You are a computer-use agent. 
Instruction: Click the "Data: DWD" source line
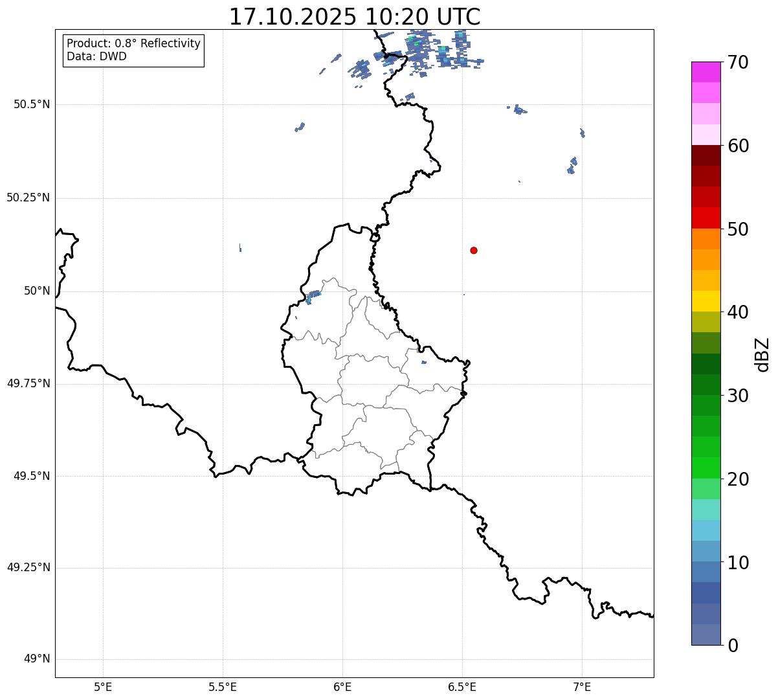coord(96,56)
